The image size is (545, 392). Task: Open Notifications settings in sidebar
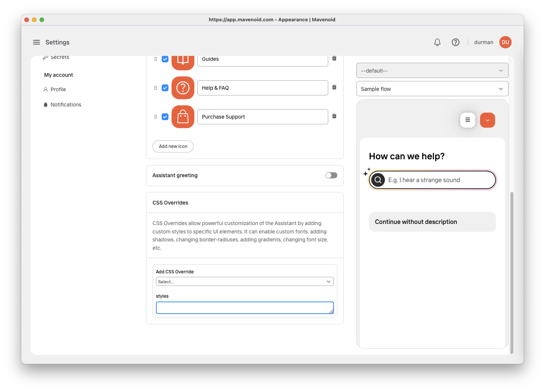[x=62, y=105]
